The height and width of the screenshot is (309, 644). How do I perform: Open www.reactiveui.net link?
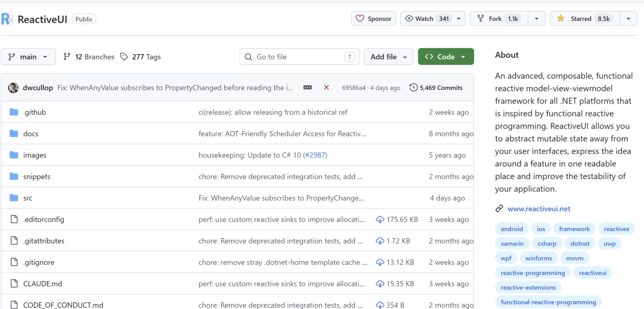pos(539,208)
